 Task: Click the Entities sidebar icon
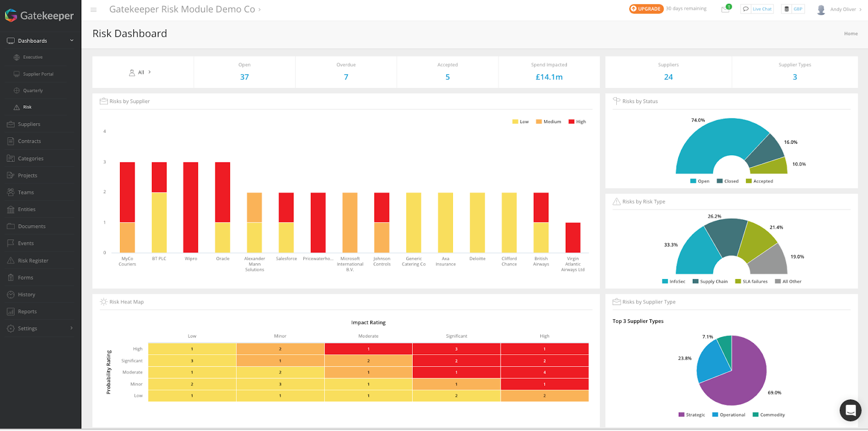point(10,210)
